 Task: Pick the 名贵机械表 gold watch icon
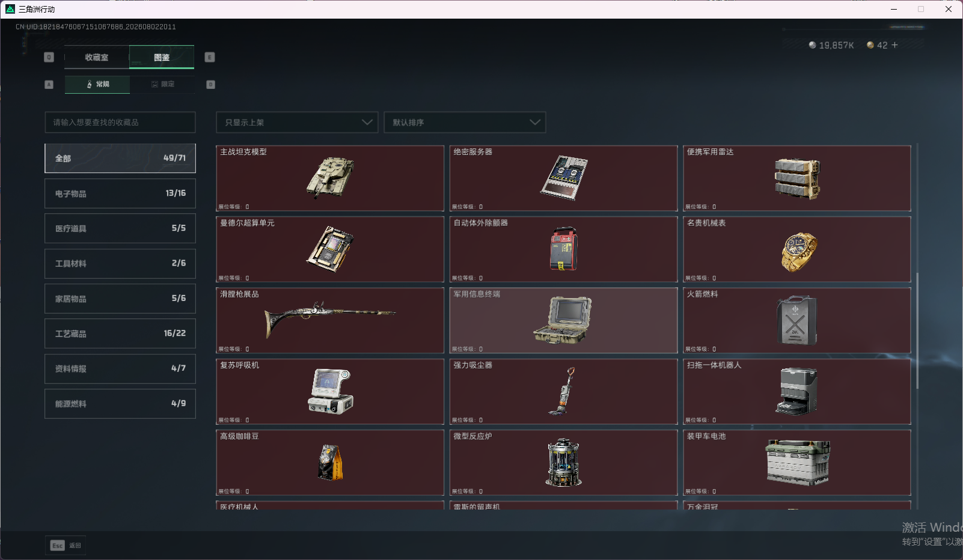[799, 252]
